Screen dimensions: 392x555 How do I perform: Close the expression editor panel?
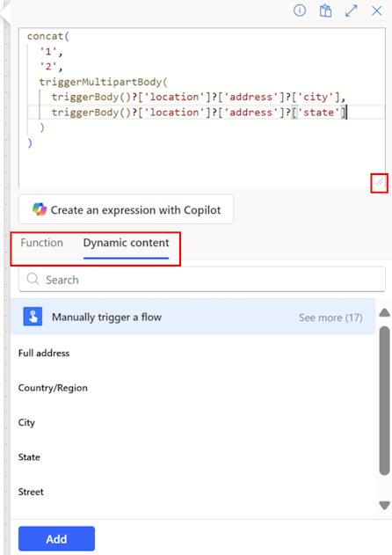(x=377, y=11)
